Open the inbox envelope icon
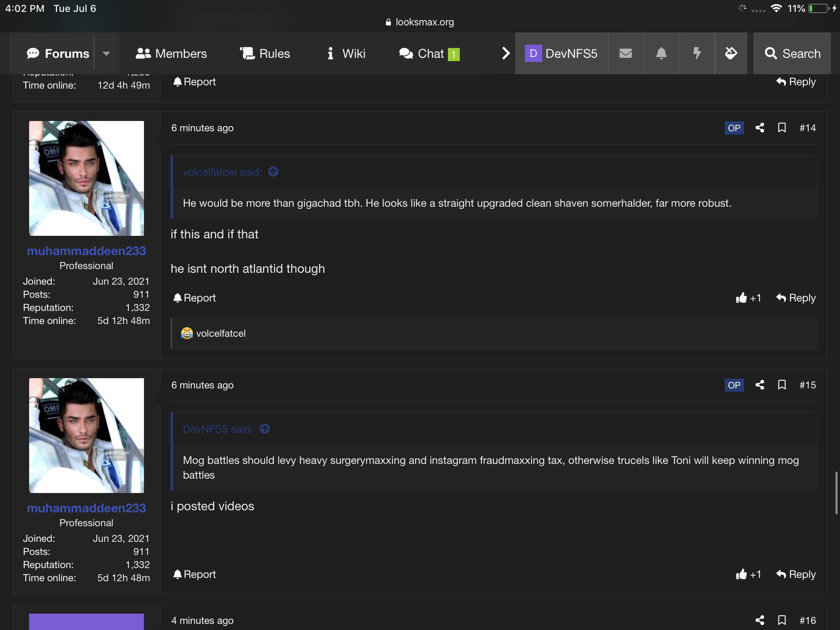The width and height of the screenshot is (840, 630). [x=625, y=53]
